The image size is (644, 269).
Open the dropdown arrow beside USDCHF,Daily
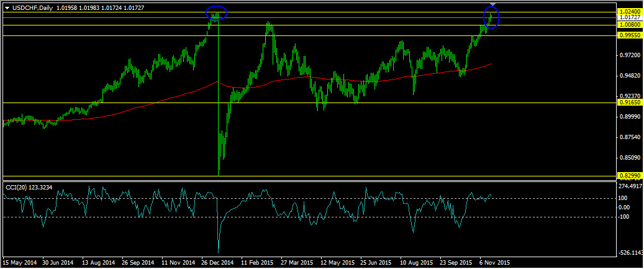[x=7, y=7]
